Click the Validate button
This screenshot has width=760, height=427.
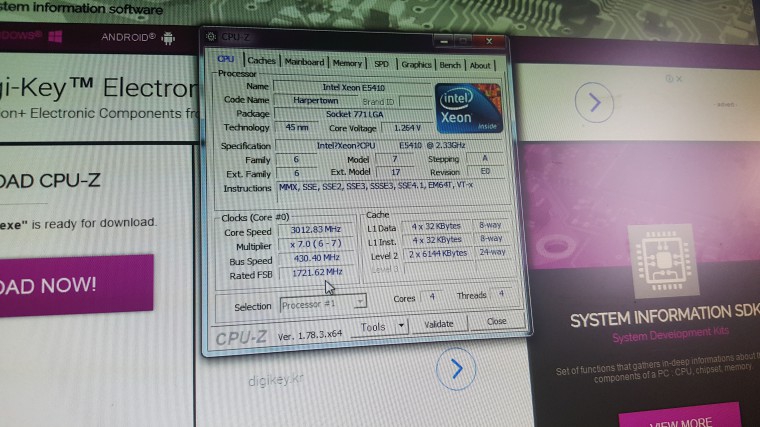pos(439,324)
